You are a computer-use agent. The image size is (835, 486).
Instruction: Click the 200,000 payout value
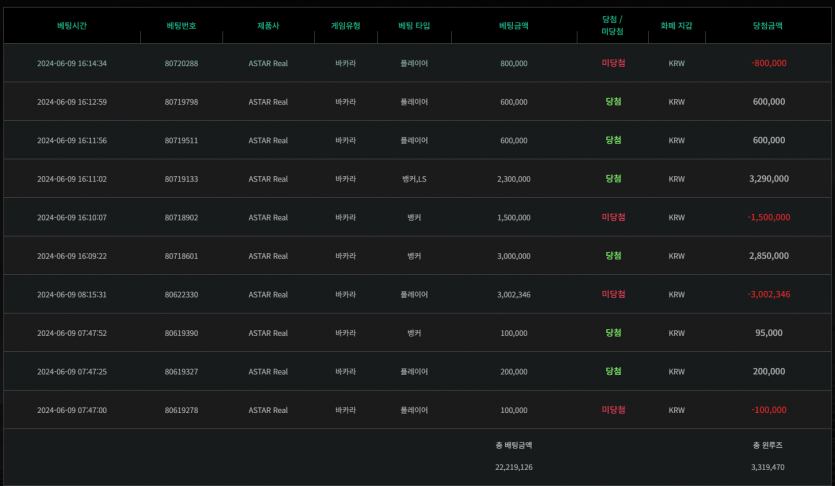click(x=768, y=372)
